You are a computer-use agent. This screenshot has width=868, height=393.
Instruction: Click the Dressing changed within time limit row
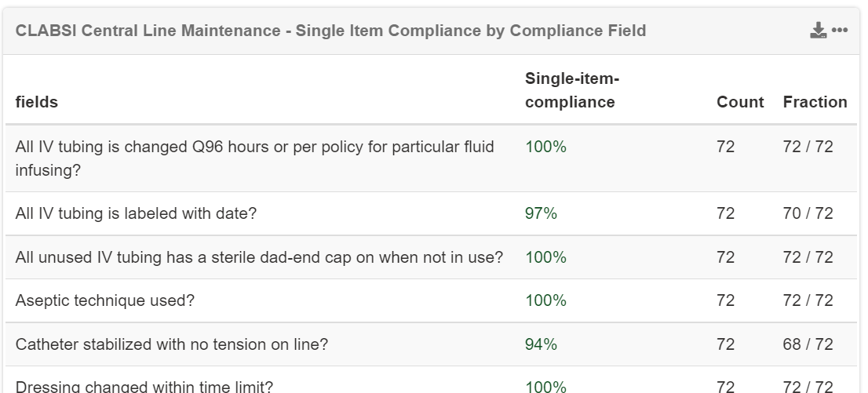[144, 386]
